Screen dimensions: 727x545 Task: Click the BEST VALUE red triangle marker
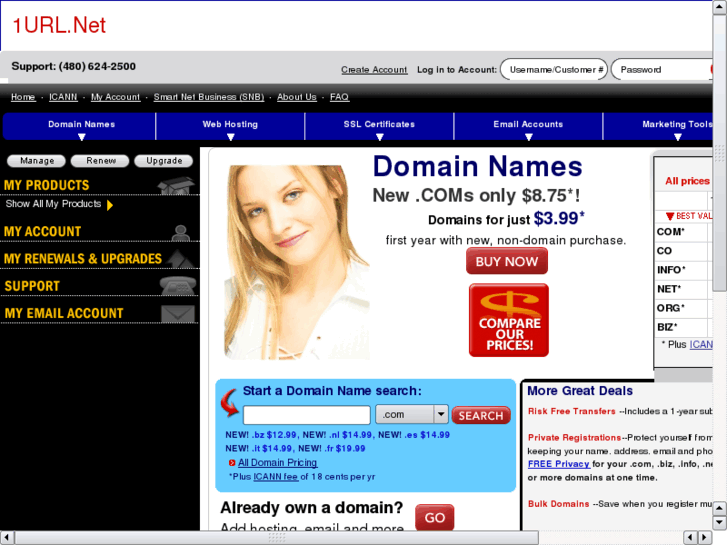coord(670,216)
